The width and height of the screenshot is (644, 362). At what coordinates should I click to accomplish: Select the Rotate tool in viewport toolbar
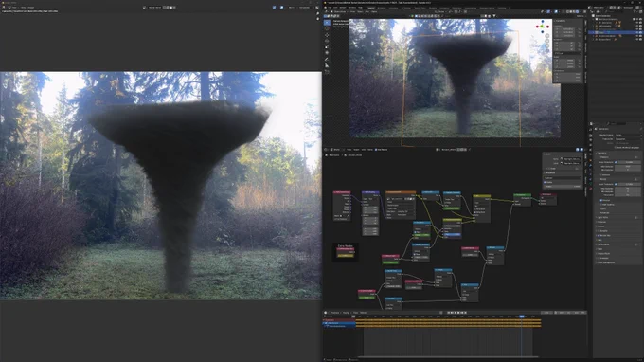(327, 41)
